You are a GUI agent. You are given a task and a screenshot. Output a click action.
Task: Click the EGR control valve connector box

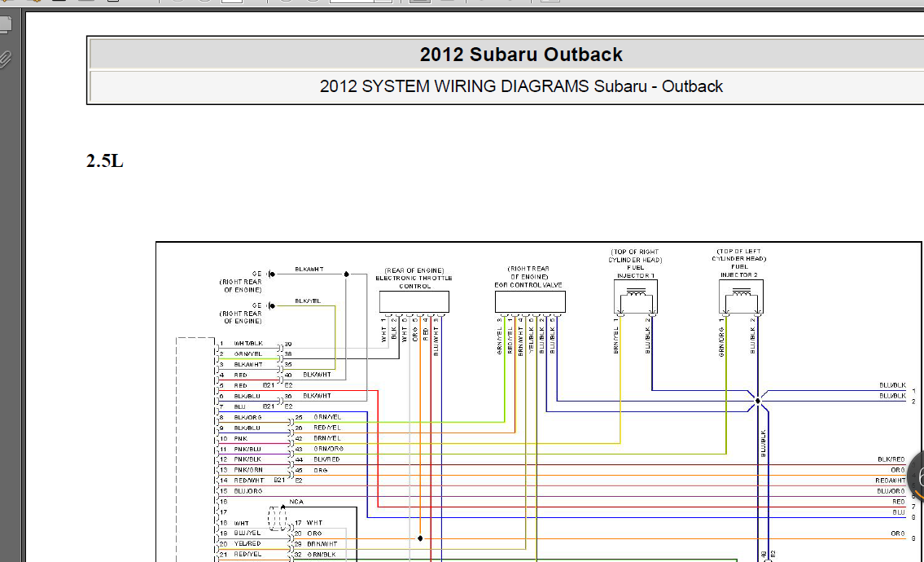[530, 302]
